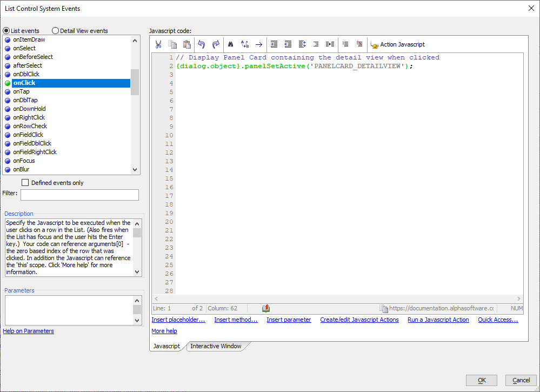Switch to the Interactive Window tab

tap(216, 346)
